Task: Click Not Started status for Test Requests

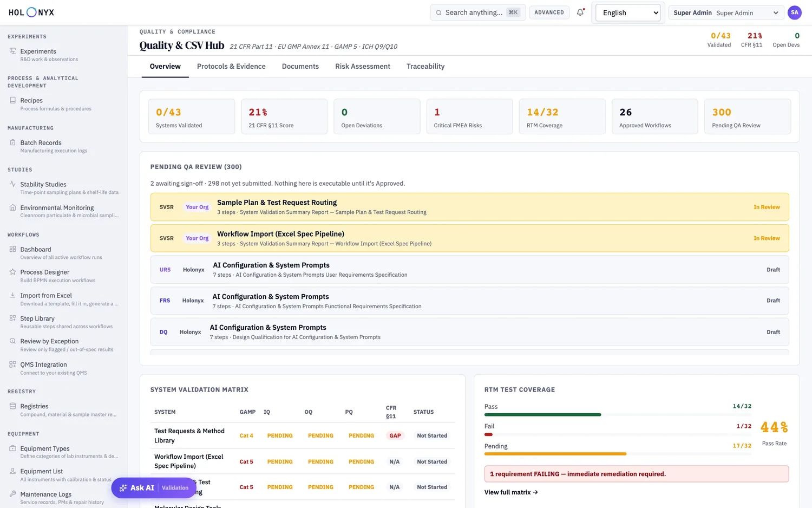Action: pos(432,435)
